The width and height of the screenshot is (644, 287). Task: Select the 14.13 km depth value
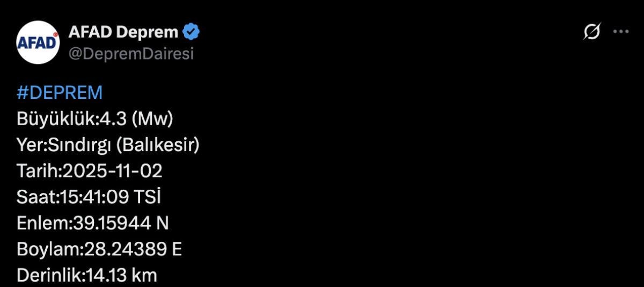click(x=122, y=276)
